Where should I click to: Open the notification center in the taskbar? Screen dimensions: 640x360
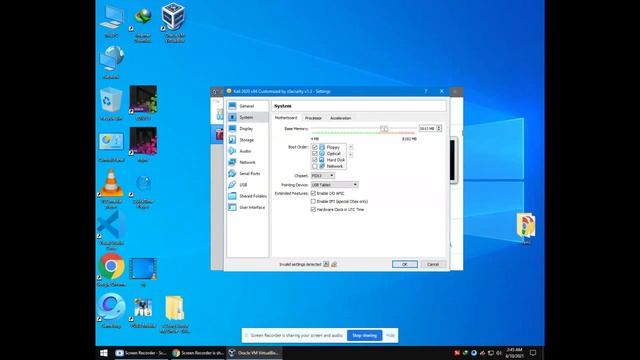533,353
